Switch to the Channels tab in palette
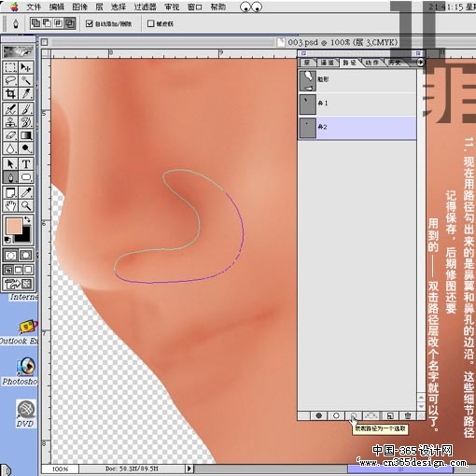This screenshot has width=476, height=476. coord(328,63)
